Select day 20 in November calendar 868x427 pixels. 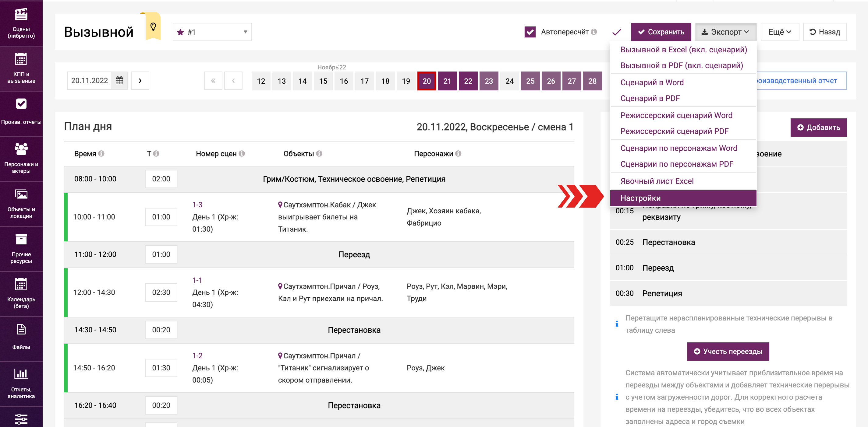427,81
